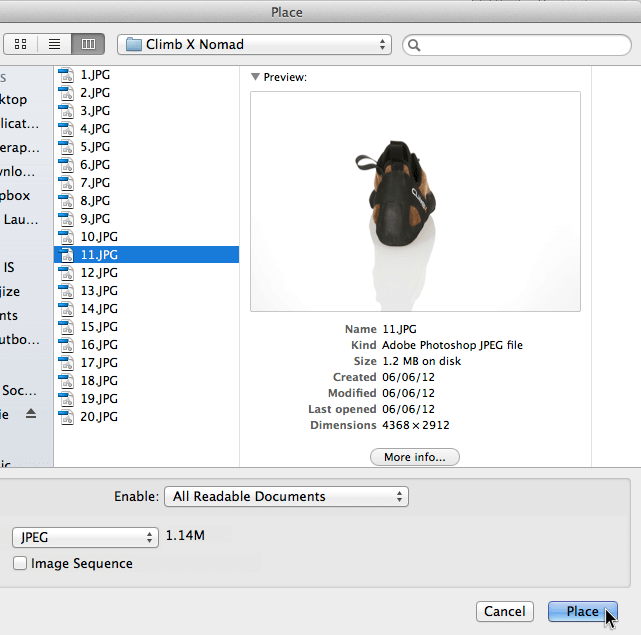
Task: Open the Climb X Nomad folder dropdown
Action: pos(254,44)
